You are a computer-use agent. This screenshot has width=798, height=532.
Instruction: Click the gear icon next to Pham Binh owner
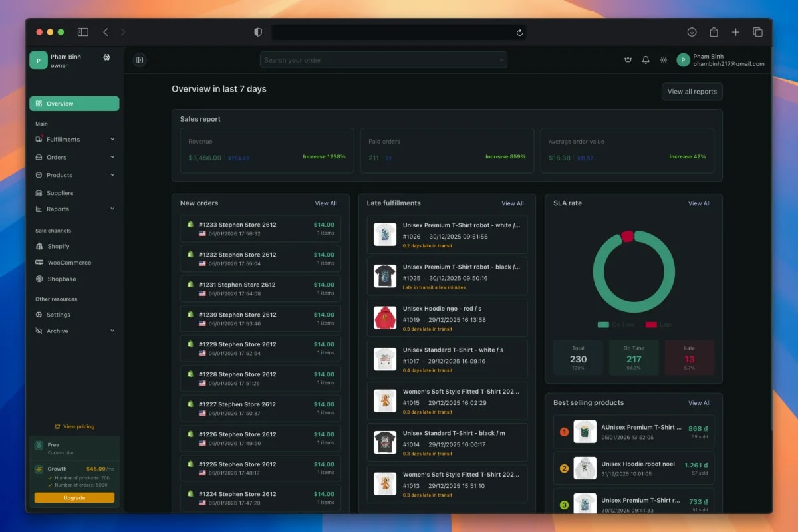click(x=106, y=57)
